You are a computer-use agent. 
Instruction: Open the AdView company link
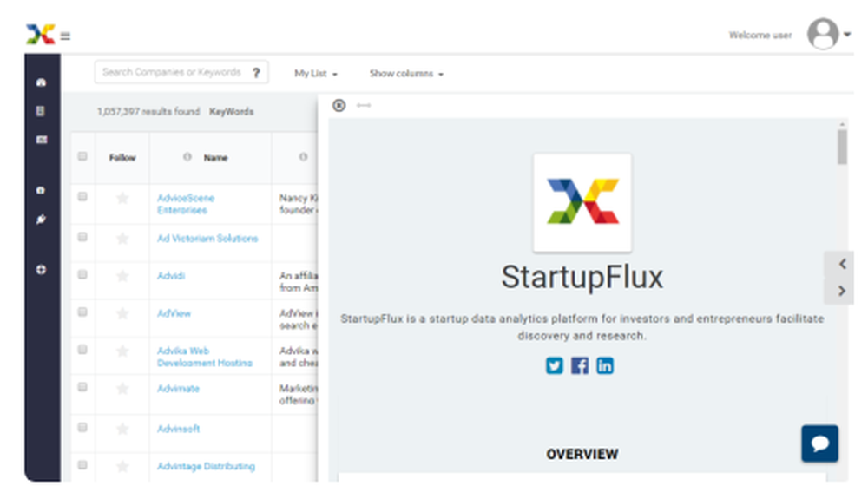click(x=174, y=313)
